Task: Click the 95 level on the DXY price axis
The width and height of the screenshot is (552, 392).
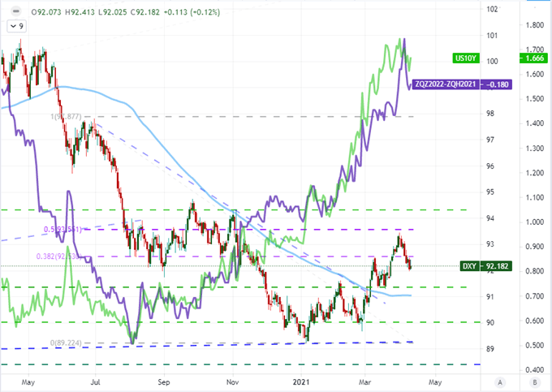Action: [x=490, y=192]
